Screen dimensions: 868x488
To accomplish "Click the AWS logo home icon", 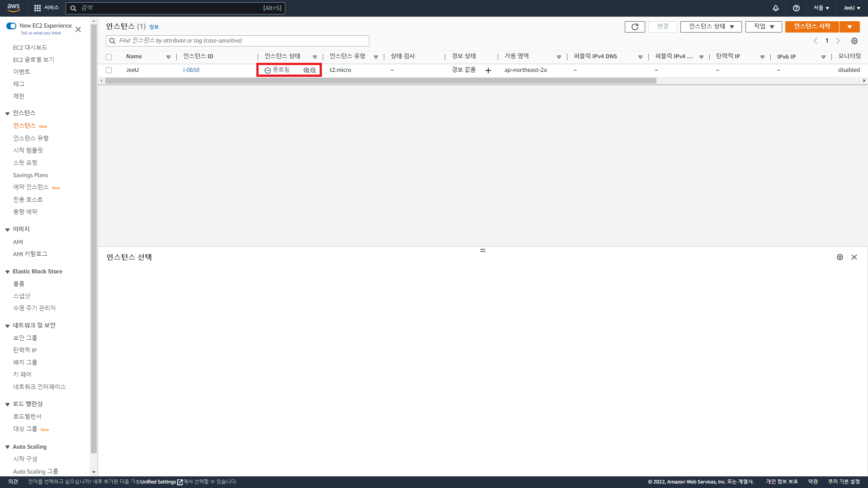I will click(14, 8).
